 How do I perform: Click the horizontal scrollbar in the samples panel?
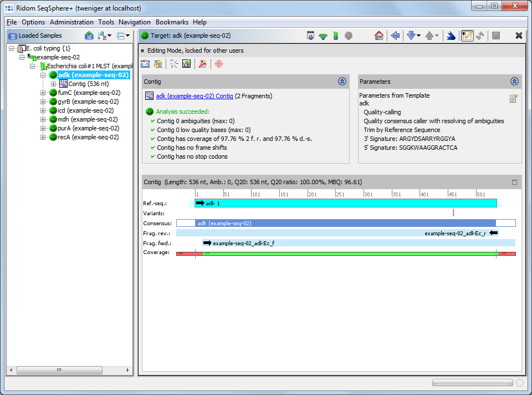(x=59, y=370)
